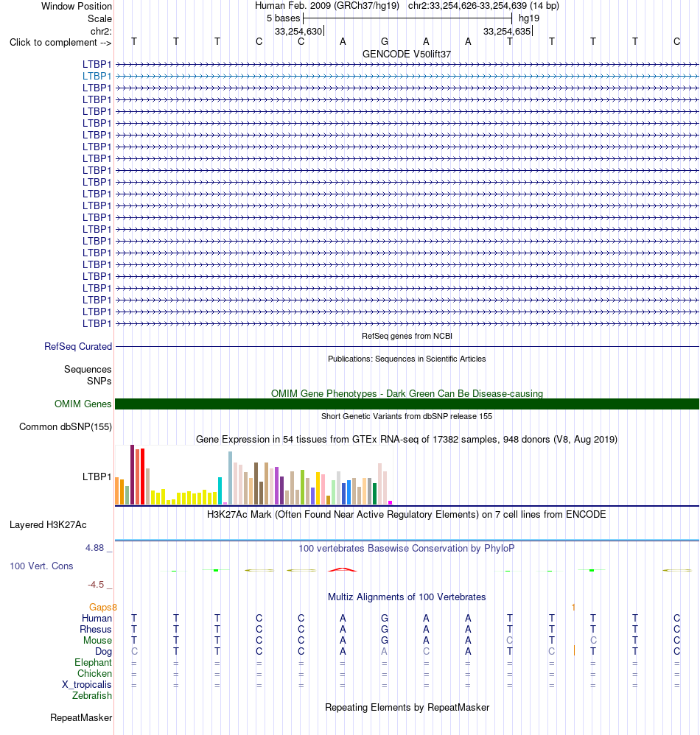Click the 'Multiz Alignments of 100 Vertebrates' title
The height and width of the screenshot is (735, 700).
click(407, 597)
